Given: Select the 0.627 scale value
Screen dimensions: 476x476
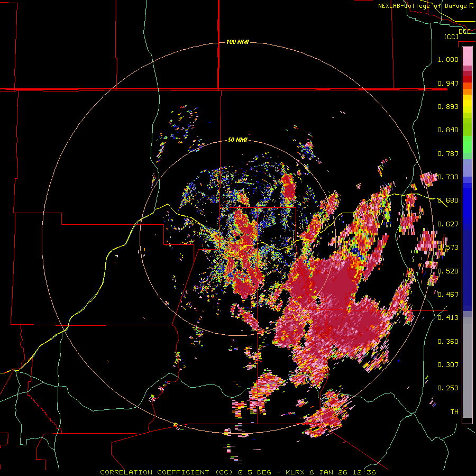Looking at the screenshot, I should [x=448, y=224].
